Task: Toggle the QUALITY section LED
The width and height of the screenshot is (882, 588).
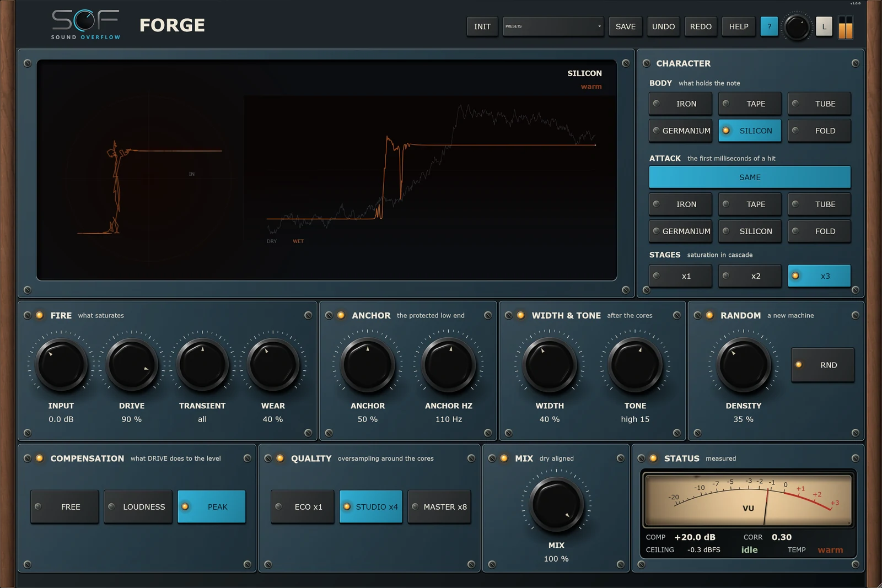Action: [x=280, y=458]
